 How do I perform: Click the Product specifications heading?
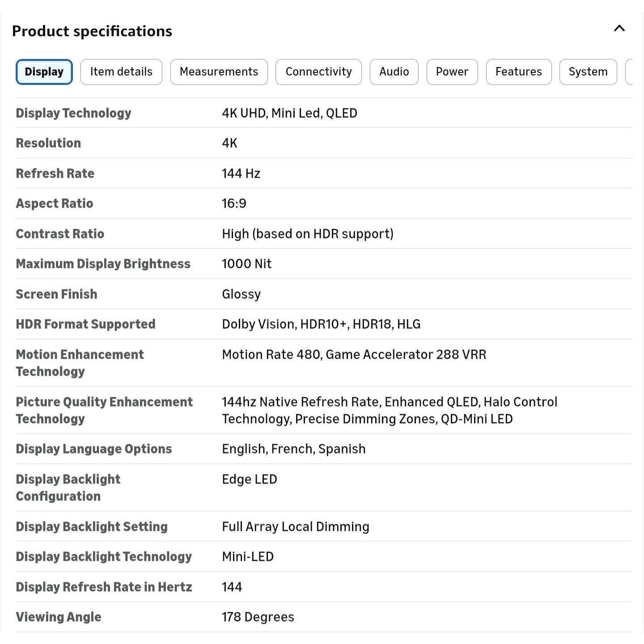point(92,31)
